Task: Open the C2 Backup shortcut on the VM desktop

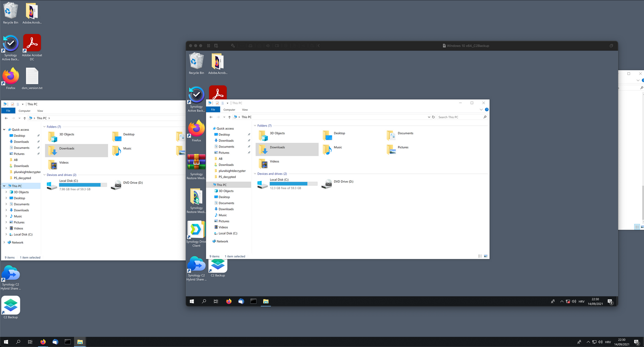Action: pyautogui.click(x=218, y=268)
